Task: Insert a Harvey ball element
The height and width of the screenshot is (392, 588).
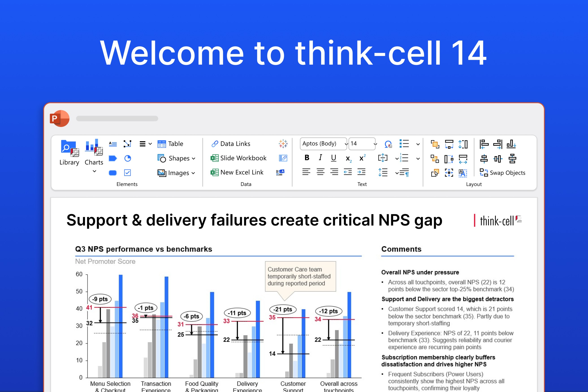Action: coord(128,158)
